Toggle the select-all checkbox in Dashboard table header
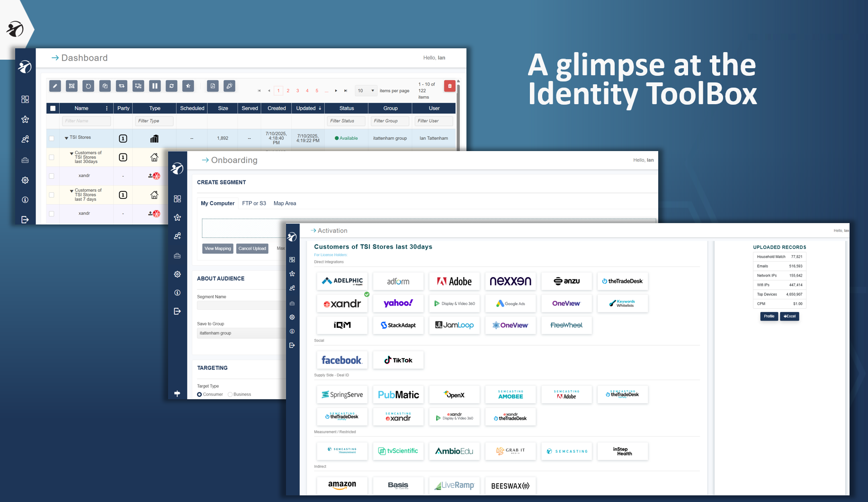The width and height of the screenshot is (868, 502). click(53, 108)
